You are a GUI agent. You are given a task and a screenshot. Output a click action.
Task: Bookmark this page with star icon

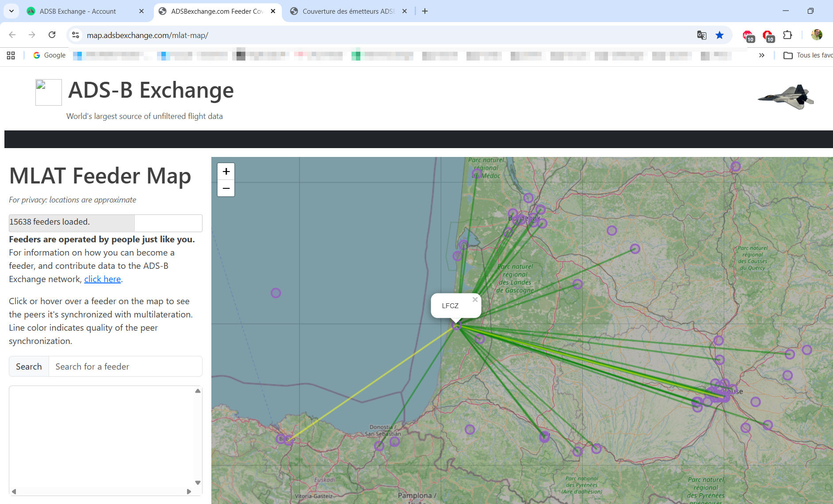(x=720, y=35)
